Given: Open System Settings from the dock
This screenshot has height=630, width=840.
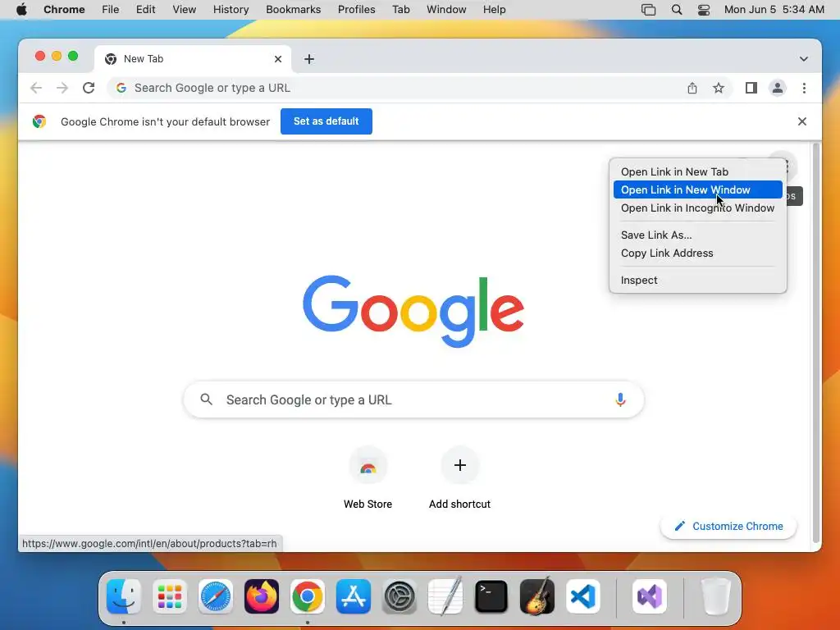Looking at the screenshot, I should 399,596.
